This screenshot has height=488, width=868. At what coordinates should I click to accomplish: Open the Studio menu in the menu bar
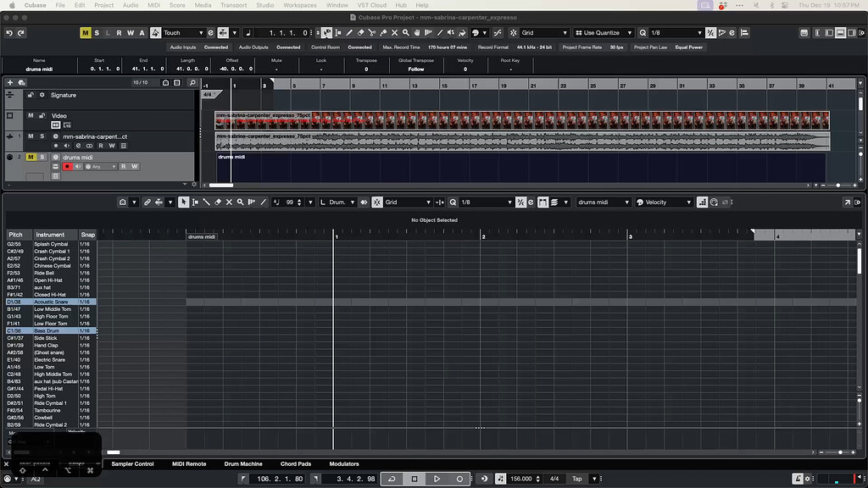[264, 4]
